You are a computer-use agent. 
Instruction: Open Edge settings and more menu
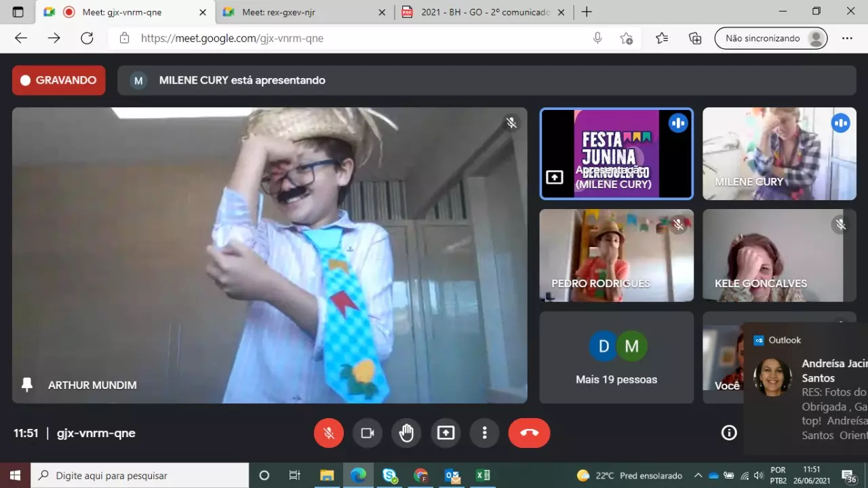[847, 38]
